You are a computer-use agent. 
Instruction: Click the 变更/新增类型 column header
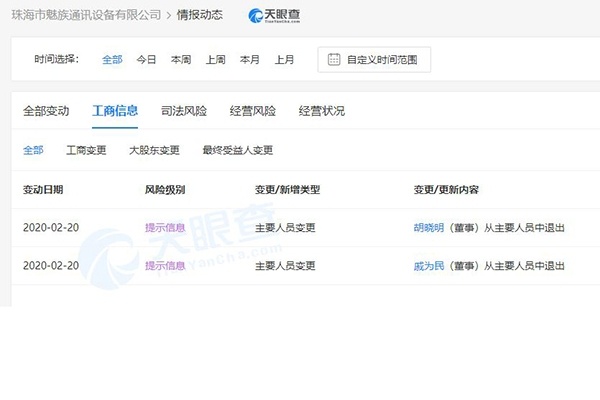click(287, 189)
